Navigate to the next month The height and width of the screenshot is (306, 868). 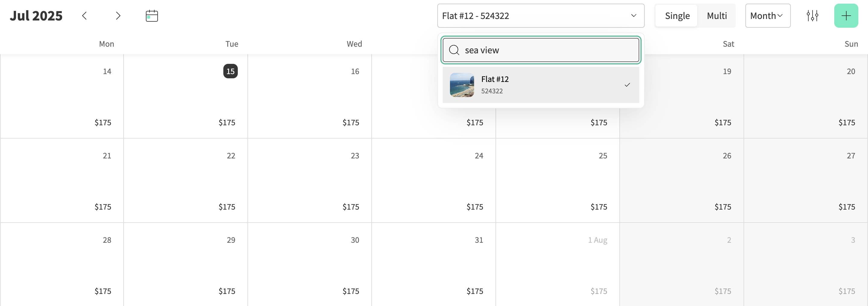coord(118,15)
